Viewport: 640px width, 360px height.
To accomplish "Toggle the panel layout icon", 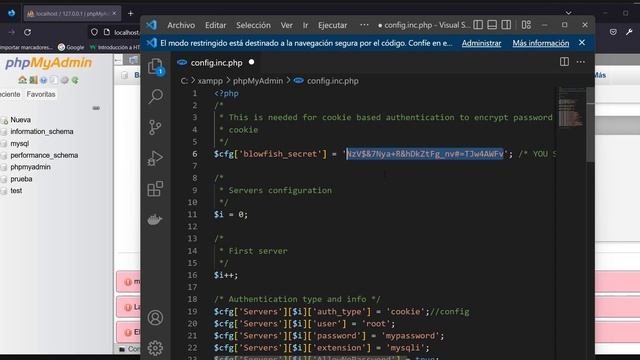I will click(x=492, y=25).
